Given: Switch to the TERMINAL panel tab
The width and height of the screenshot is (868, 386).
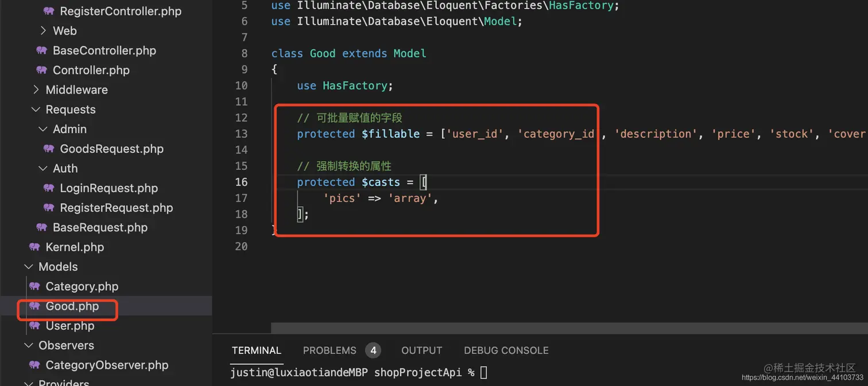Looking at the screenshot, I should 257,350.
